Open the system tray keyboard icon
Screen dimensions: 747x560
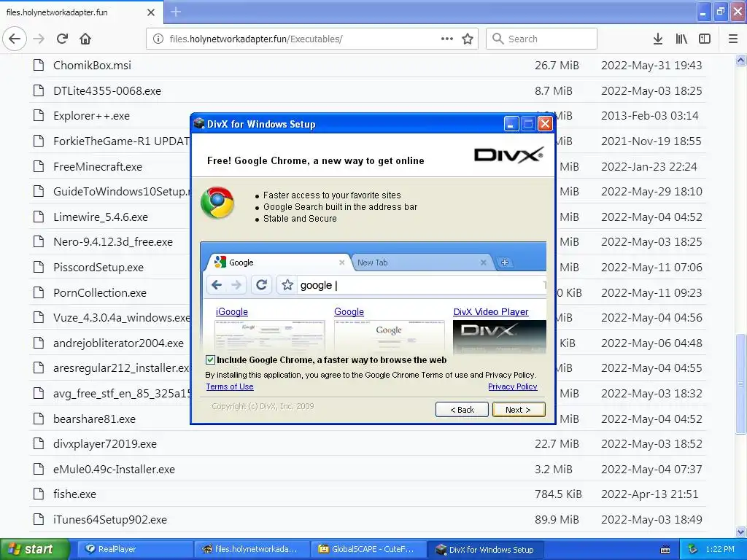pos(665,550)
